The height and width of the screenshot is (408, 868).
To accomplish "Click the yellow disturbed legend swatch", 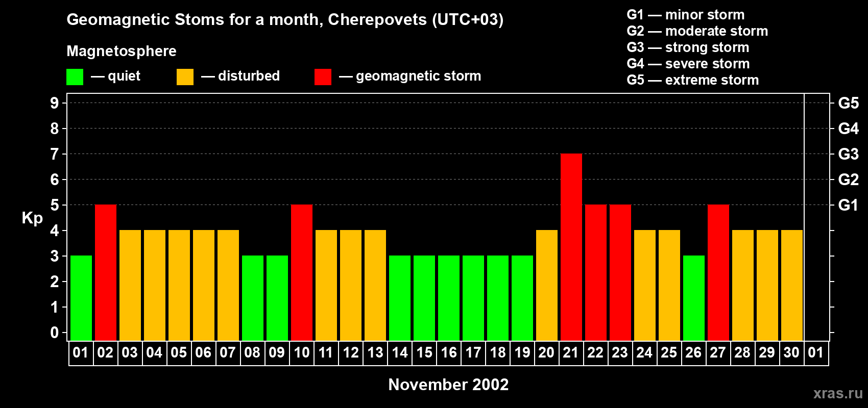I will [185, 77].
